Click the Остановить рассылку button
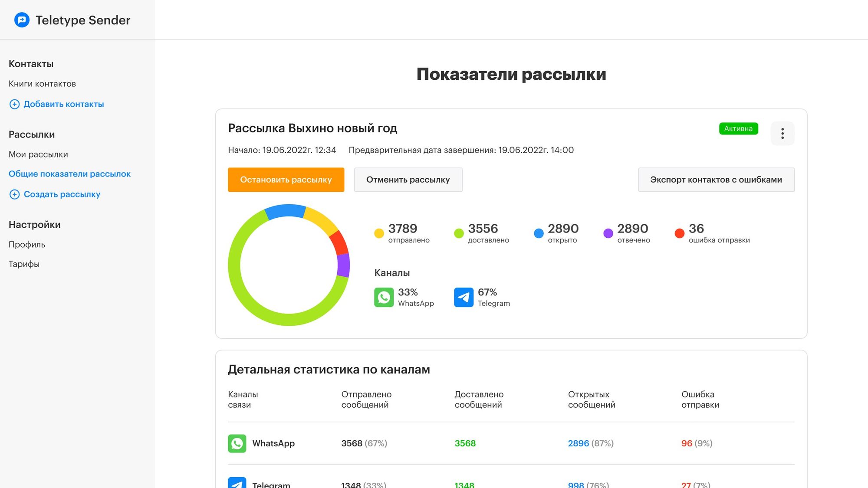Screen dimensions: 868x488 click(286, 180)
